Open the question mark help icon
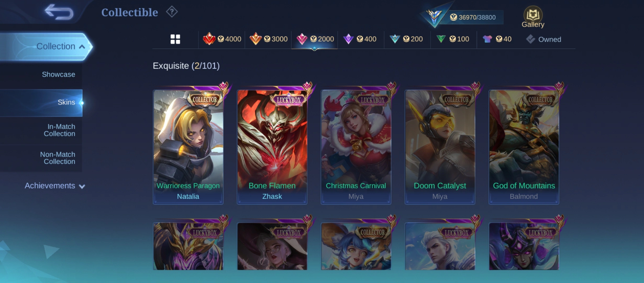 172,12
